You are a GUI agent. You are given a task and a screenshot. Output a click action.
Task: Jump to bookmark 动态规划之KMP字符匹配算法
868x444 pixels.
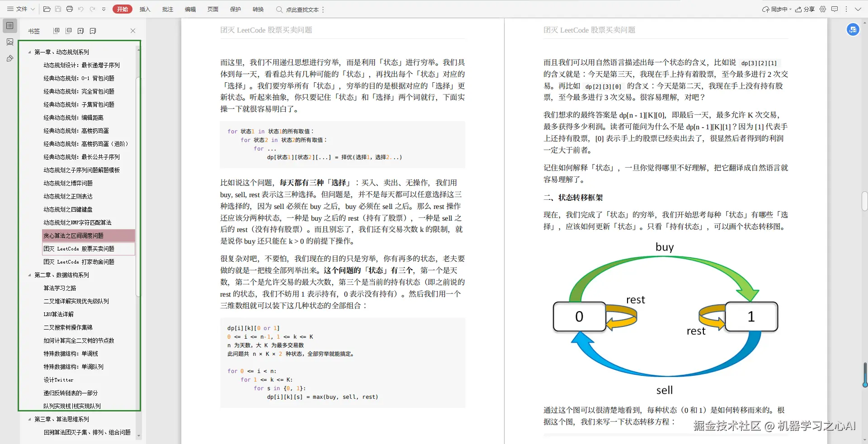coord(78,223)
